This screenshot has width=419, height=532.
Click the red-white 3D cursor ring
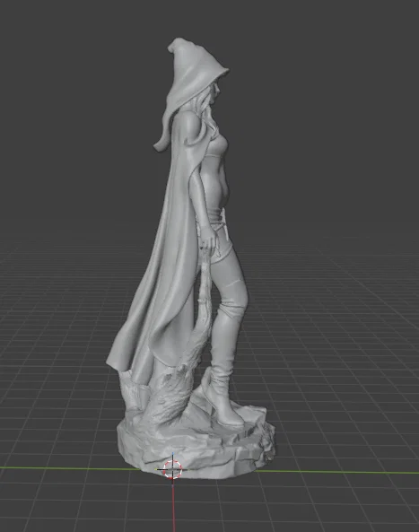[172, 469]
